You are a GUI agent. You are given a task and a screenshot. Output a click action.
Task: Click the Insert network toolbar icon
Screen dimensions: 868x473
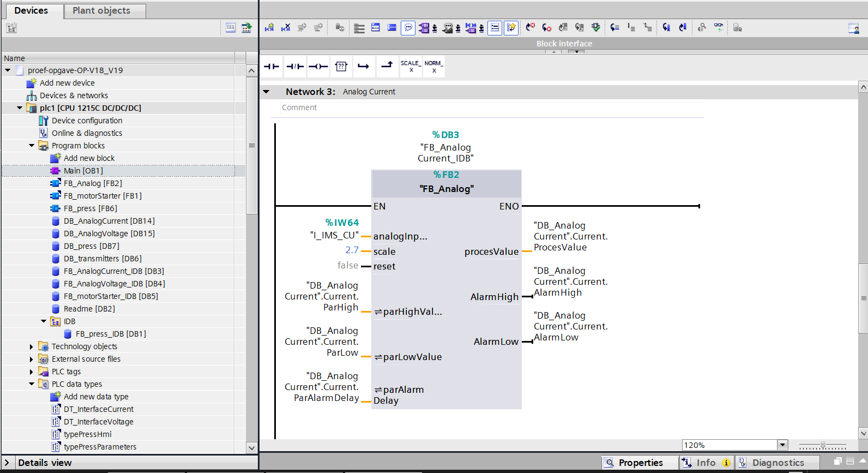pyautogui.click(x=269, y=27)
